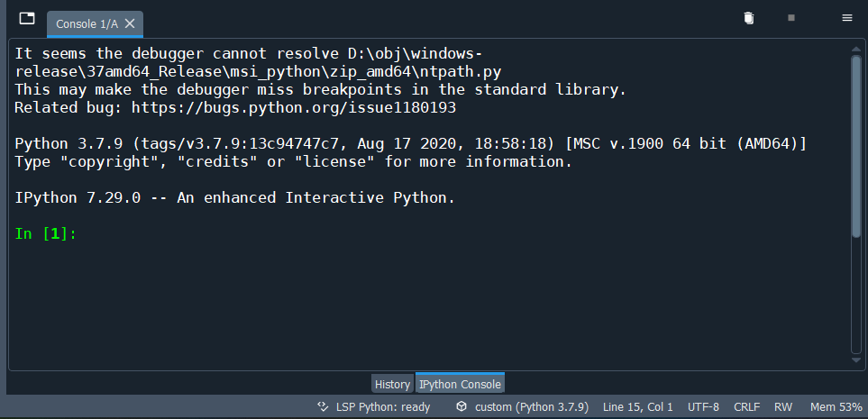Viewport: 868px width, 419px height.
Task: Click the interpreter cube icon in status bar
Action: pyautogui.click(x=461, y=406)
